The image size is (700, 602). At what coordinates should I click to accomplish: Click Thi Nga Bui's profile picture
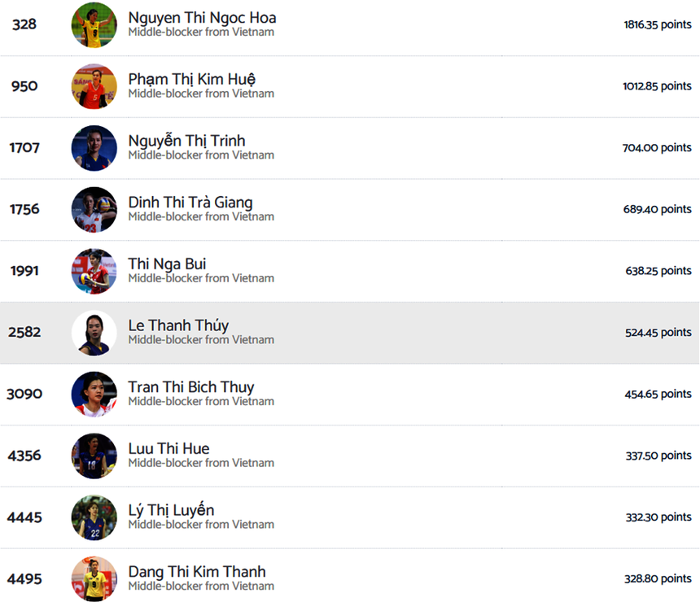tap(94, 271)
